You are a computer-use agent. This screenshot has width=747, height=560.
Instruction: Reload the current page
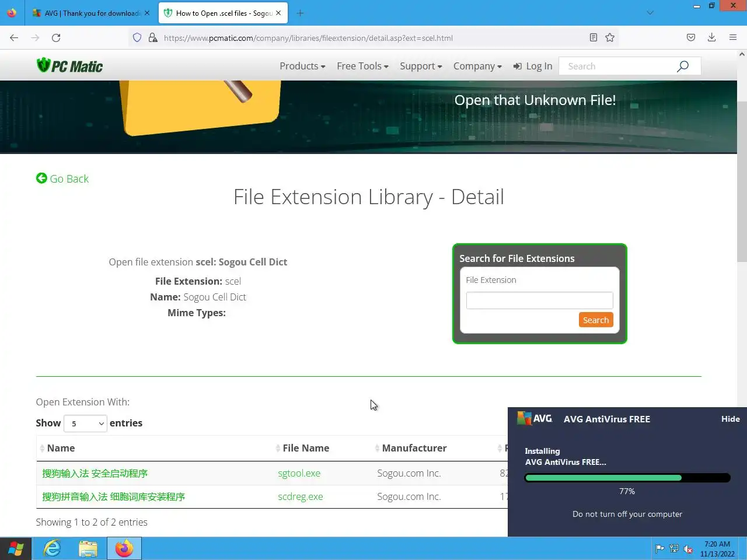coord(56,38)
